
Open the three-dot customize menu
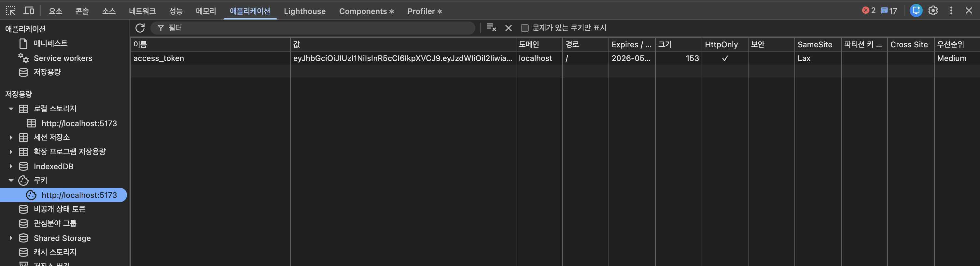(x=951, y=11)
